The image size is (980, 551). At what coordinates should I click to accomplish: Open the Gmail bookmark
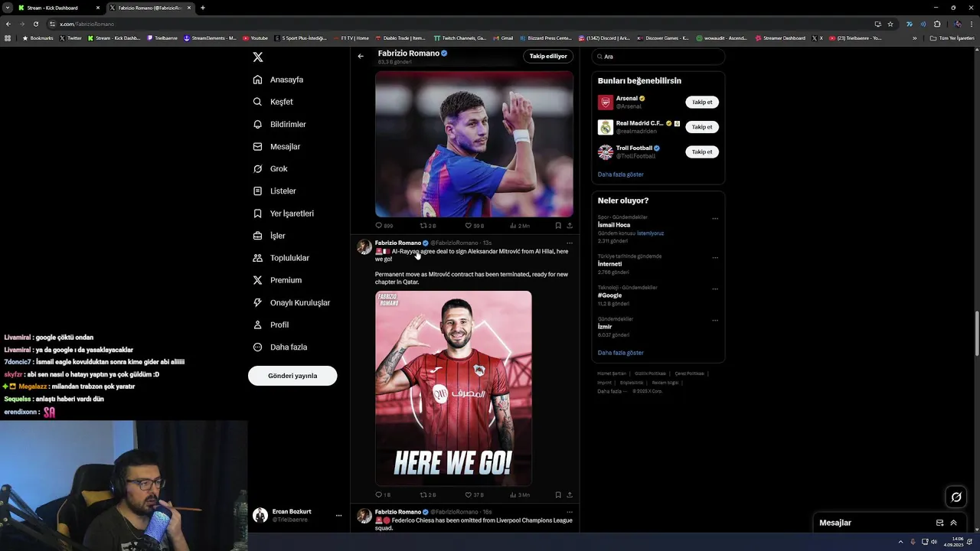tap(502, 37)
